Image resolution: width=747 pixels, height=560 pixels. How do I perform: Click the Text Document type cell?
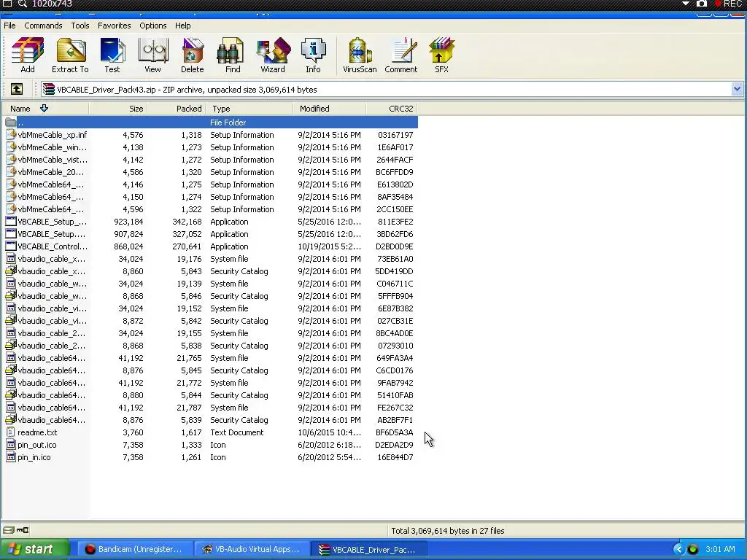(x=237, y=432)
